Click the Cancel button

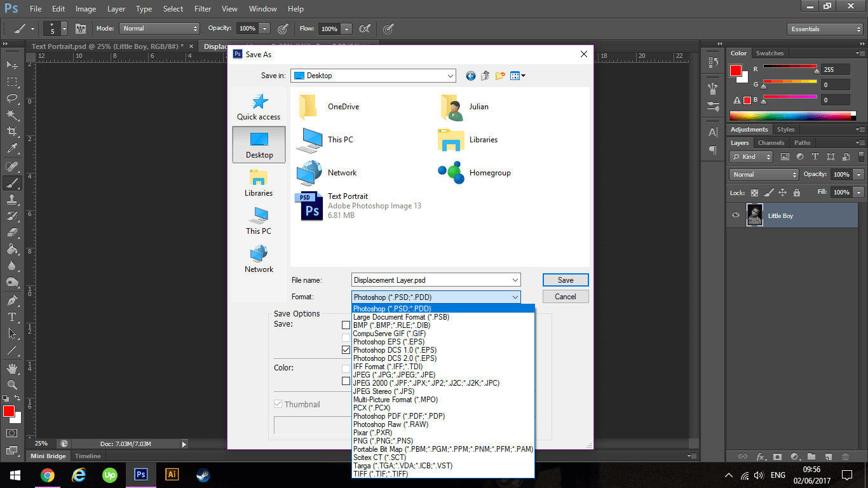tap(566, 297)
